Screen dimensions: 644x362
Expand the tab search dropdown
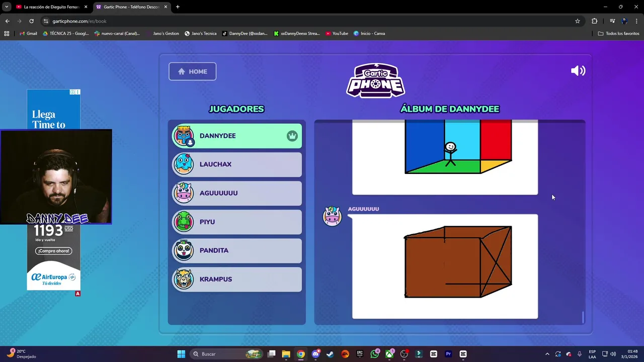[7, 7]
